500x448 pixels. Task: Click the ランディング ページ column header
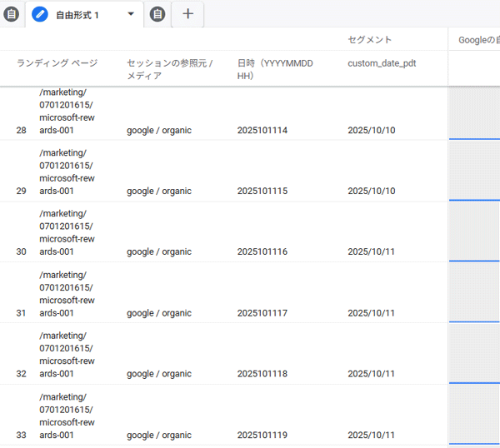tap(57, 63)
